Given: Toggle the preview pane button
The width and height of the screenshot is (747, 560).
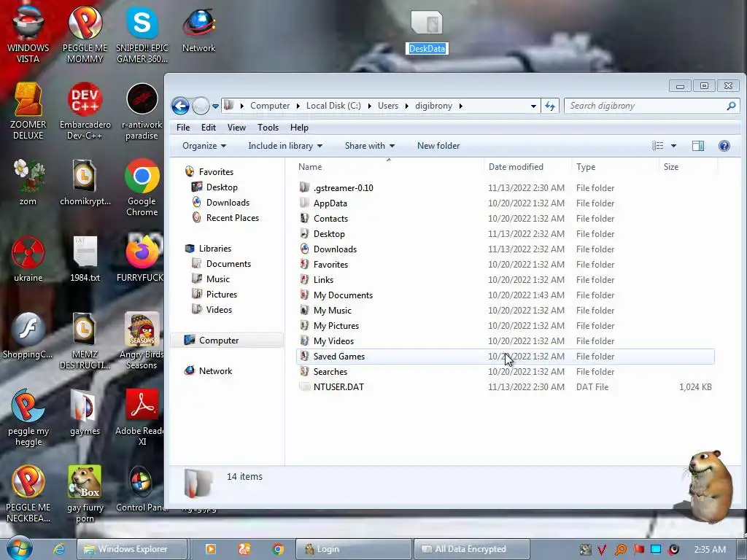Looking at the screenshot, I should 698,146.
